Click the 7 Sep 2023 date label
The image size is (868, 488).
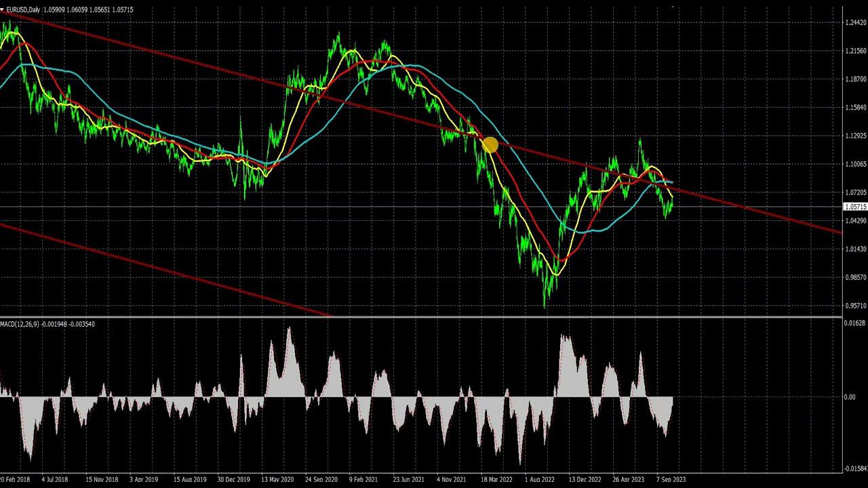[671, 480]
